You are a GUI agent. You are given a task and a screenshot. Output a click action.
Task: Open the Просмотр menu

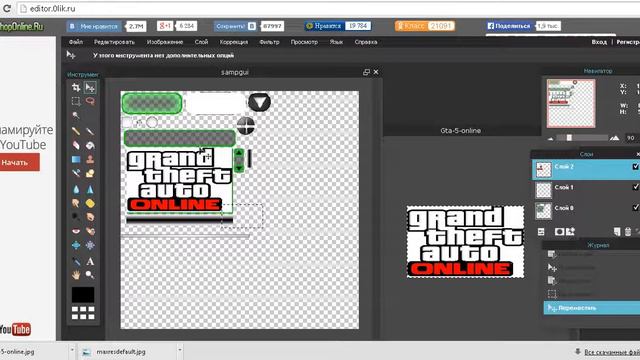pos(304,42)
